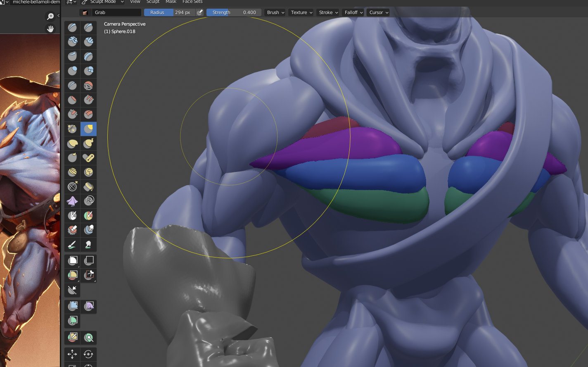The height and width of the screenshot is (367, 588).
Task: Expand the Stroke dropdown
Action: (x=328, y=12)
